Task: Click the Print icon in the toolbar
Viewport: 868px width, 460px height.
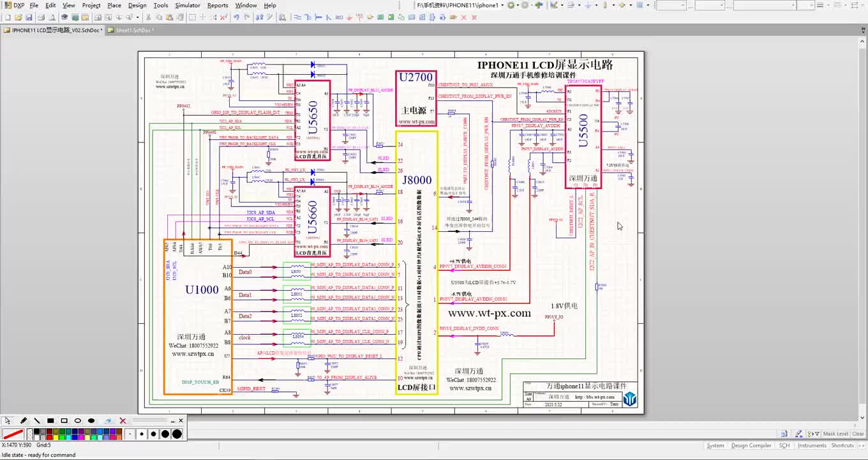Action: coord(41,17)
